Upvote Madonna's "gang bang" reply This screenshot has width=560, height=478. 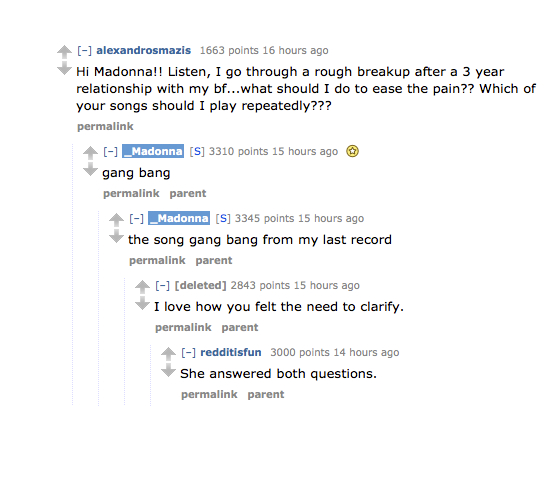pyautogui.click(x=90, y=153)
